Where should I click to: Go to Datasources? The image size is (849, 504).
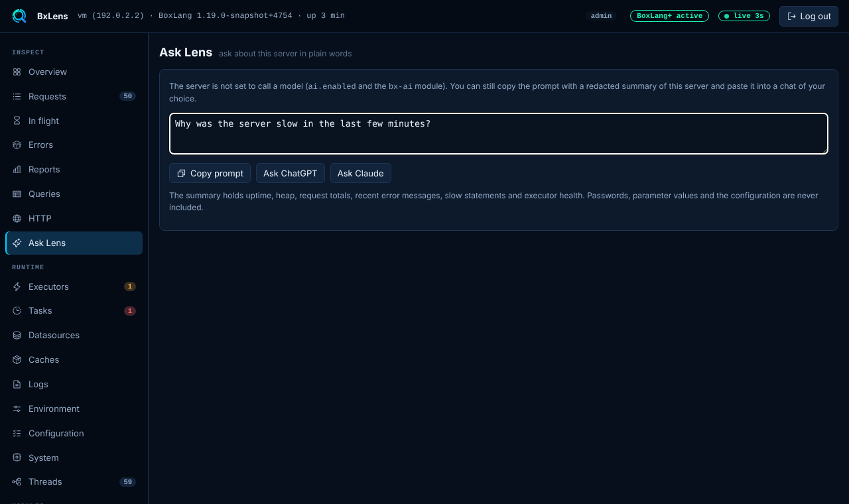tap(74, 335)
